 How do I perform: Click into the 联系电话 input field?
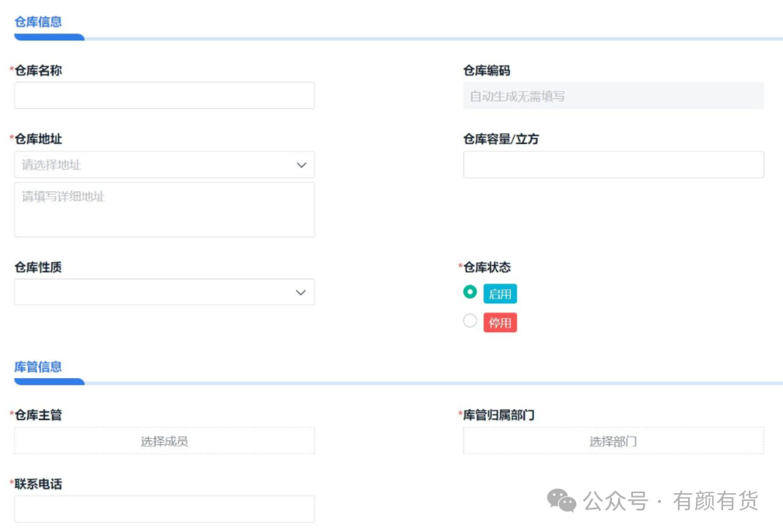tap(164, 509)
